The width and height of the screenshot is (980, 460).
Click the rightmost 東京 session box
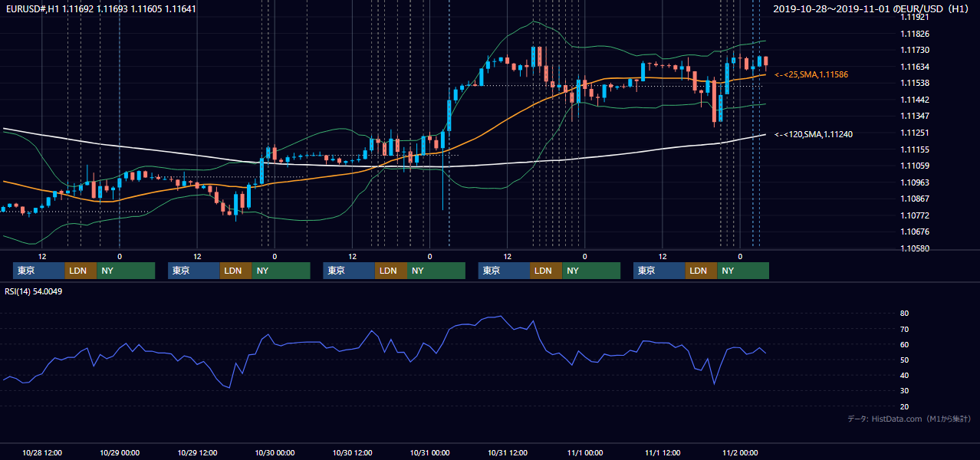click(x=659, y=271)
